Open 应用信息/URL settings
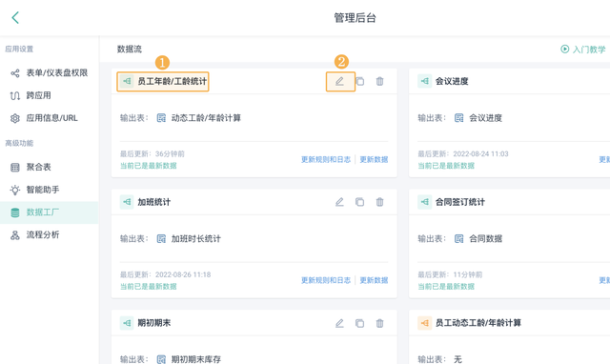Viewport: 610px width, 364px height. 50,118
